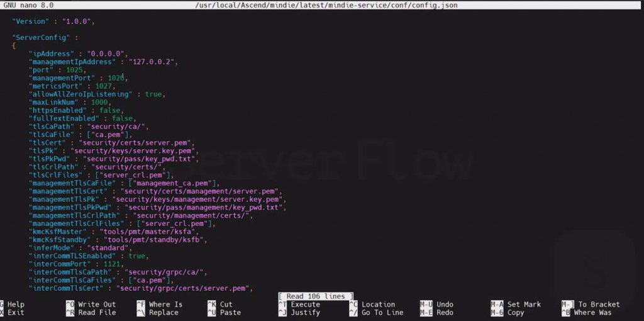Click the ipAddress "0.0.0.0" value
This screenshot has height=321, width=644.
point(106,53)
